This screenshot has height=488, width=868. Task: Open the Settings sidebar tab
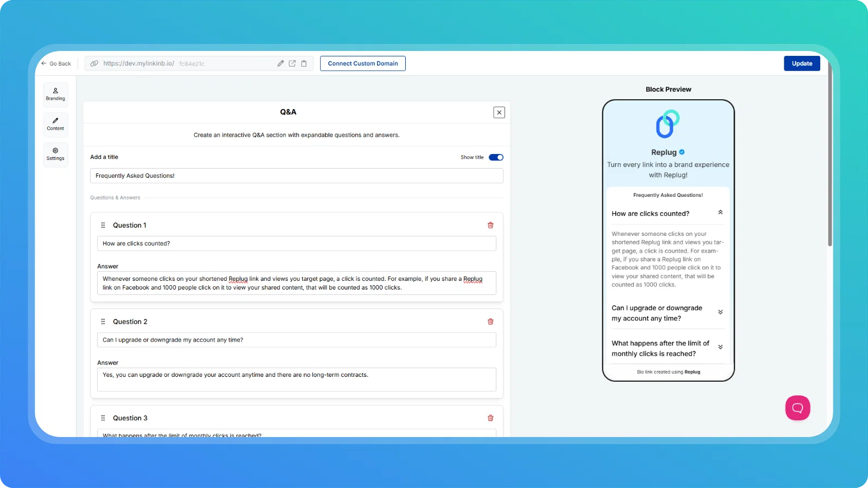[x=55, y=154]
